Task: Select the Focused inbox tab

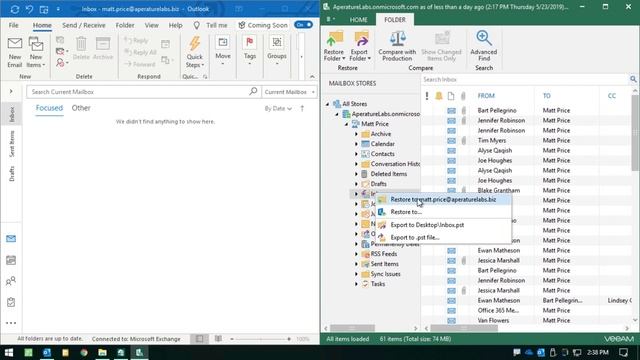Action: pos(49,108)
